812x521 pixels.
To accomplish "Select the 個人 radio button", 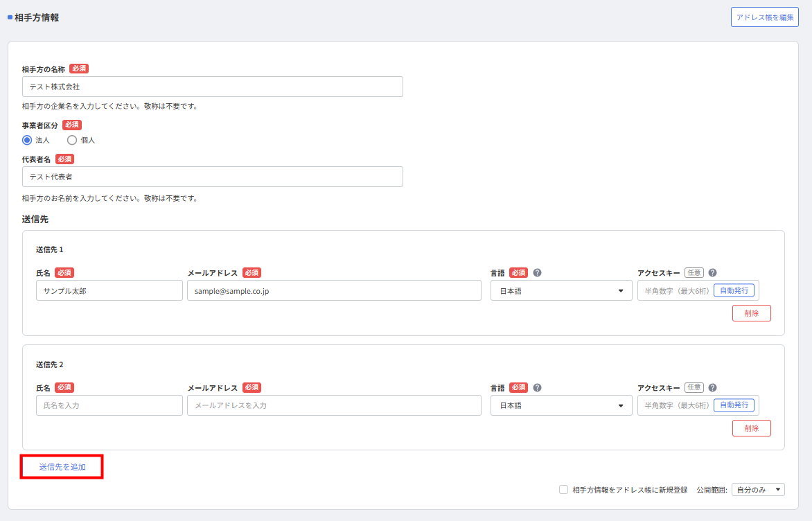I will (x=72, y=140).
